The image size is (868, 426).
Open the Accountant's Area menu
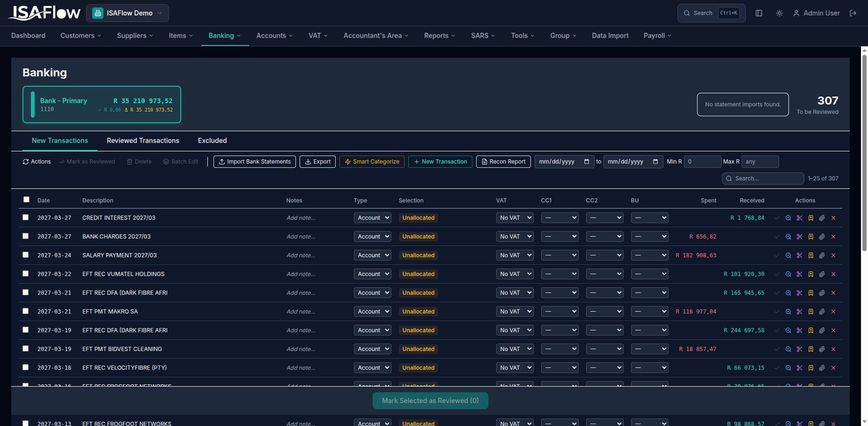376,36
